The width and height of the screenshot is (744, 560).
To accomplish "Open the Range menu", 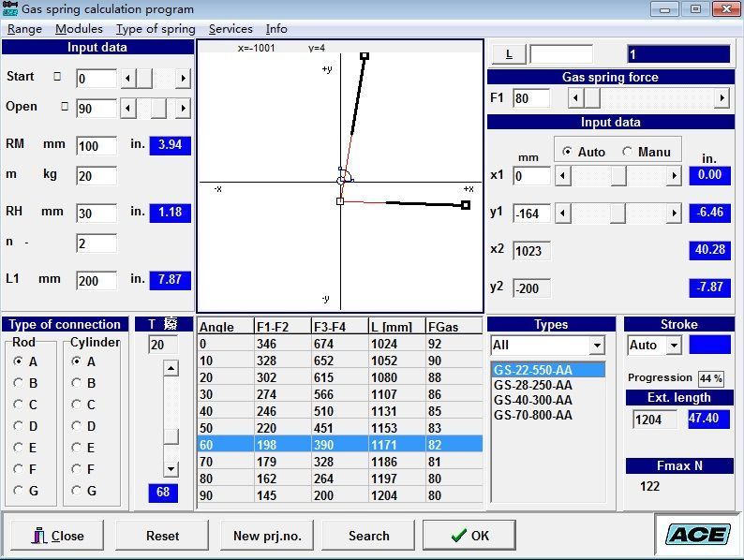I will (24, 29).
